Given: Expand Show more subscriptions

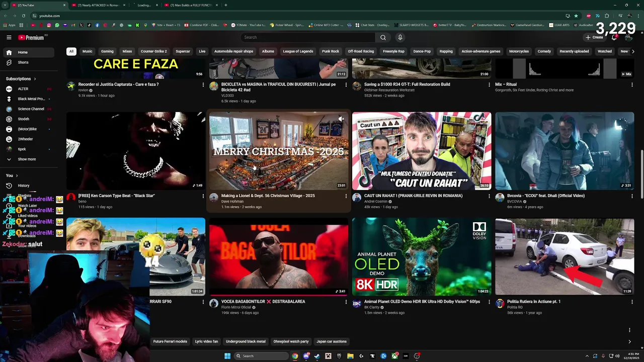Looking at the screenshot, I should tap(29, 159).
